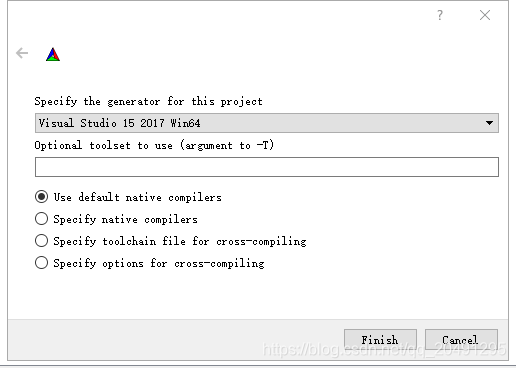516x368 pixels.
Task: Click Visual Studio 15 2017 Win64 combo box
Action: tap(267, 123)
